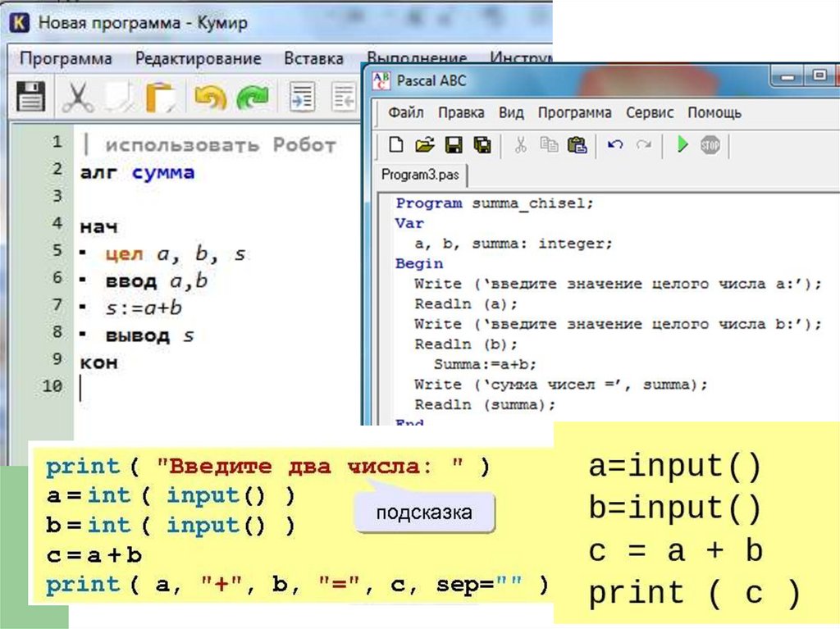Click the 'Readln (summa);' line
Screen dimensions: 840x629
click(x=485, y=404)
